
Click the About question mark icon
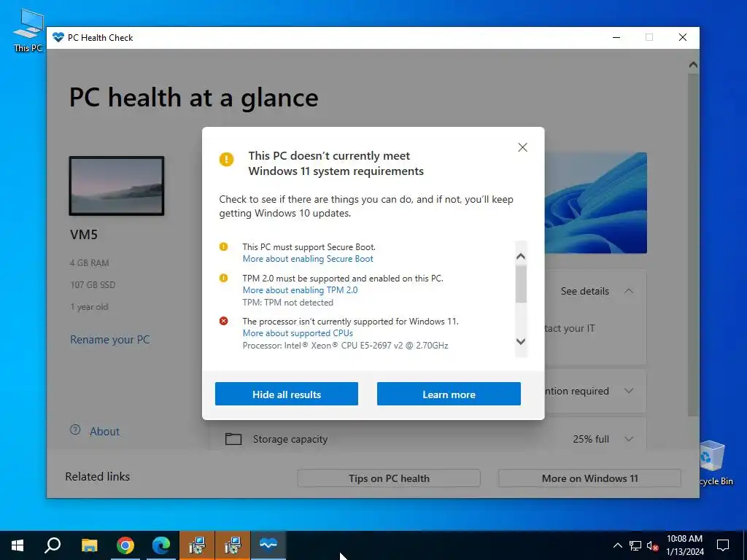pos(75,430)
